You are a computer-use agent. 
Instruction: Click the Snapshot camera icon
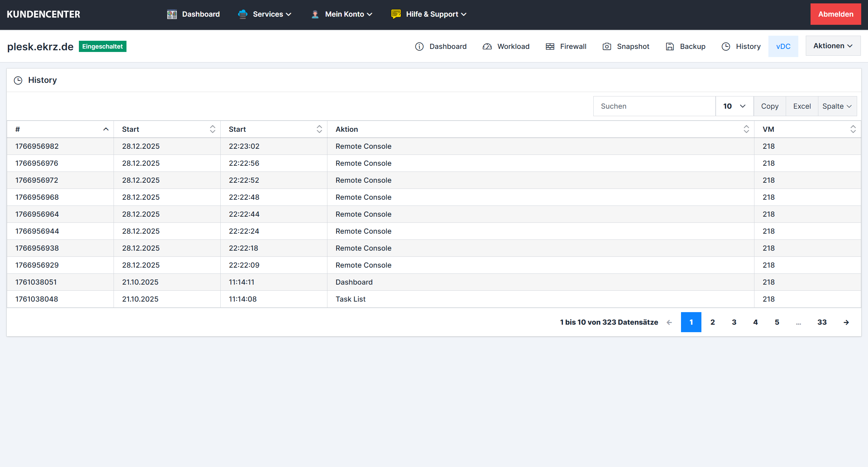tap(607, 47)
